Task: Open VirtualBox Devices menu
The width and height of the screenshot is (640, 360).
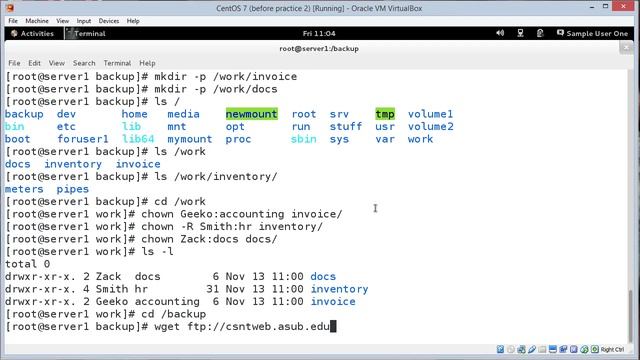Action: click(x=109, y=21)
